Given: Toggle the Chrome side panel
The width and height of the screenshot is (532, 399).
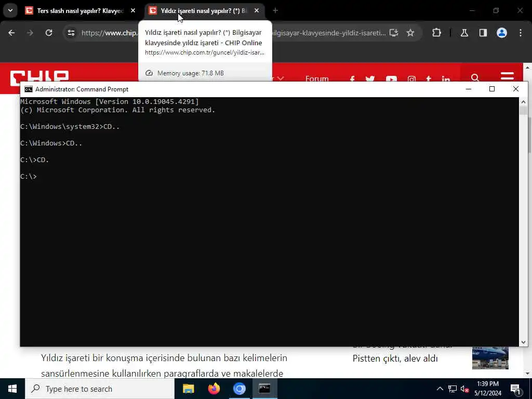Looking at the screenshot, I should click(x=483, y=33).
